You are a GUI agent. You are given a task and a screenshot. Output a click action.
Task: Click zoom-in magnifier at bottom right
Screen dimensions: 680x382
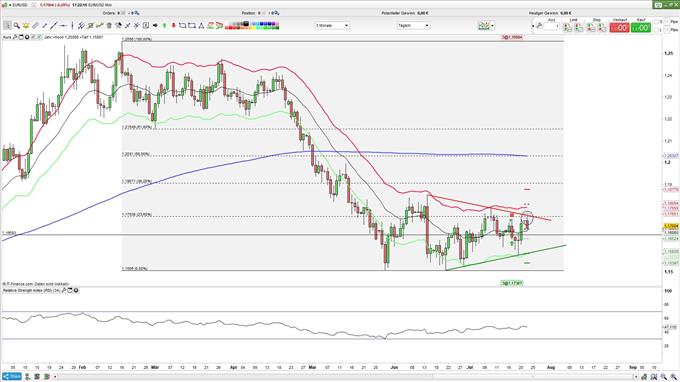coord(672,377)
